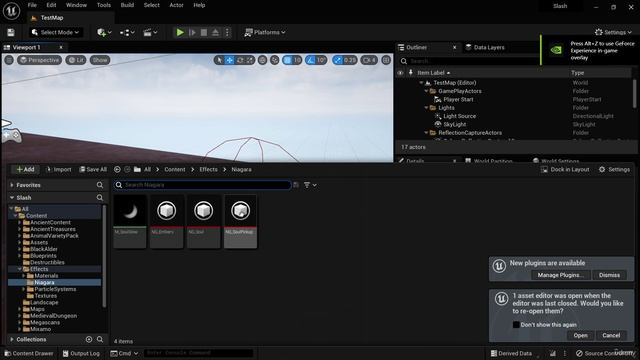The width and height of the screenshot is (640, 360).
Task: Open the cinematics sequencer menu
Action: click(x=150, y=32)
